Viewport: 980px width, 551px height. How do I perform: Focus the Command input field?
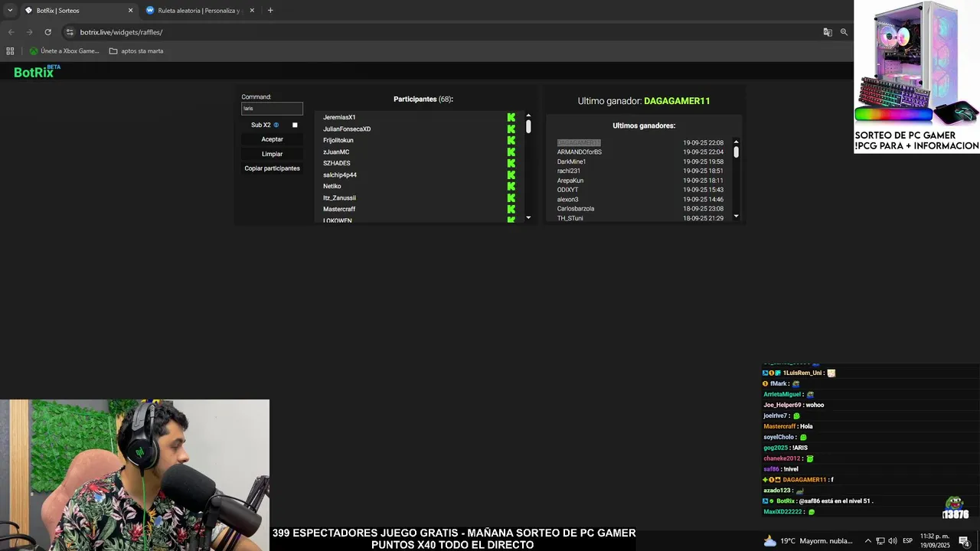(272, 109)
